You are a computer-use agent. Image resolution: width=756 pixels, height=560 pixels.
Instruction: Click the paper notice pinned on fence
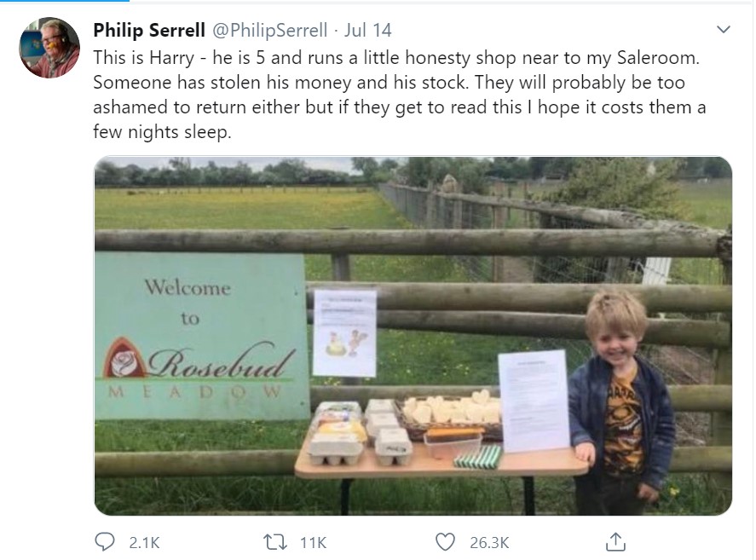[344, 332]
